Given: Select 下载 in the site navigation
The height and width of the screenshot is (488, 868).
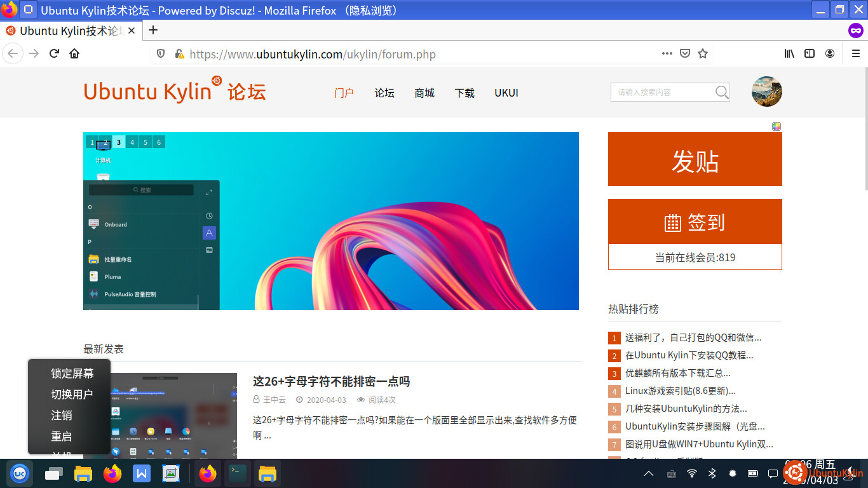Looking at the screenshot, I should (x=465, y=93).
